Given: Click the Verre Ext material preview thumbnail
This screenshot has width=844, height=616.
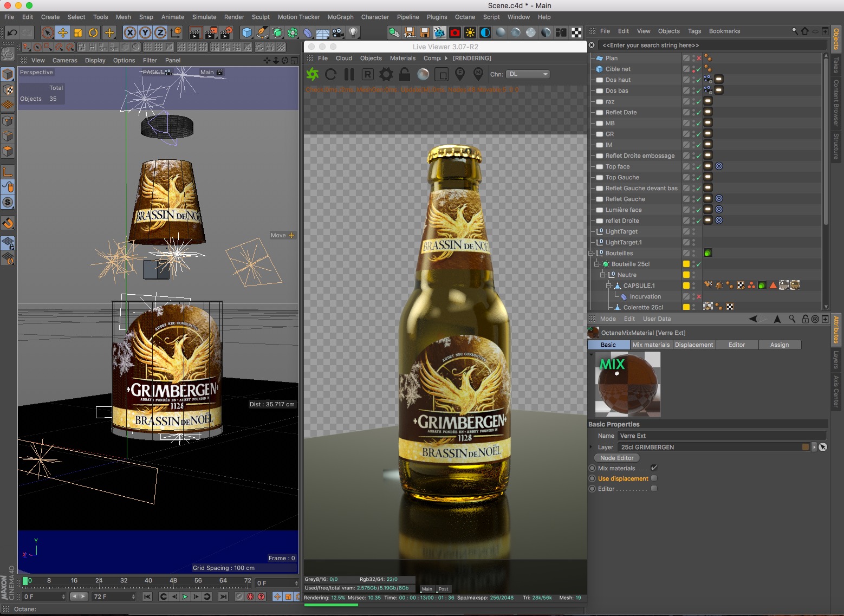Looking at the screenshot, I should [628, 384].
